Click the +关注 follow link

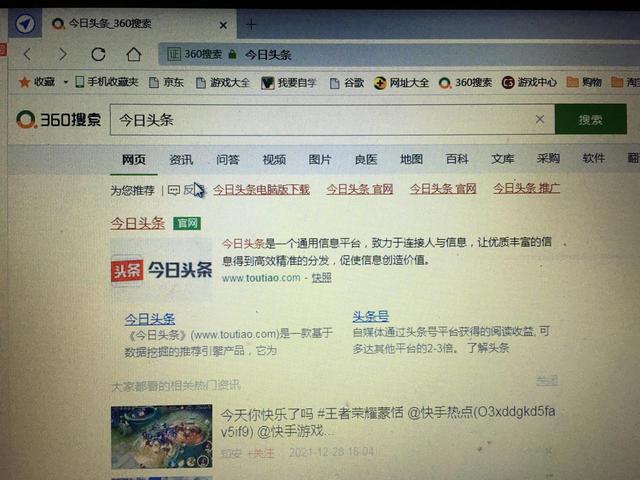pyautogui.click(x=261, y=453)
